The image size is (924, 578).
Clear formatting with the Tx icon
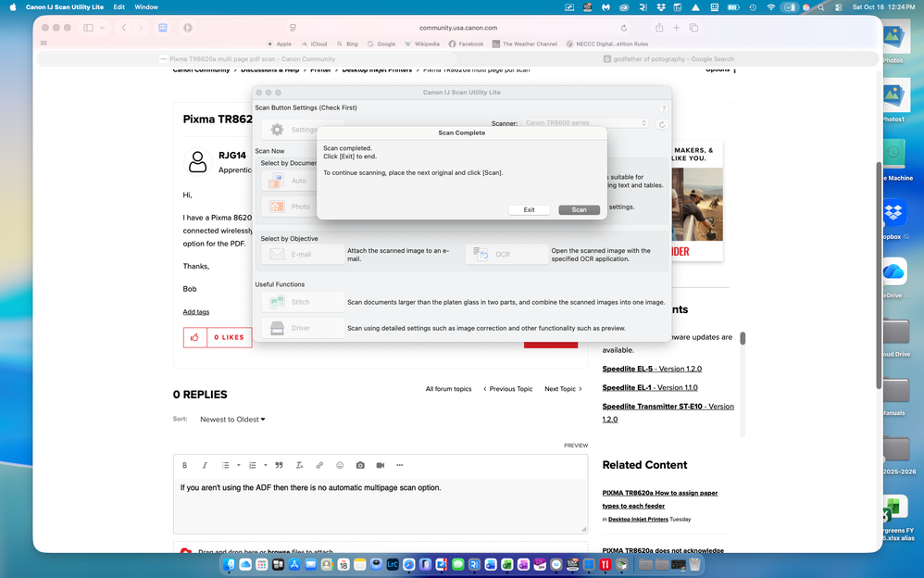pos(299,465)
